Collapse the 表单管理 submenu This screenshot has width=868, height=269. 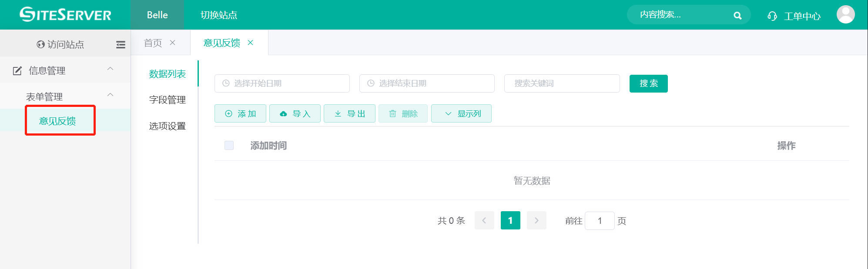pyautogui.click(x=111, y=95)
